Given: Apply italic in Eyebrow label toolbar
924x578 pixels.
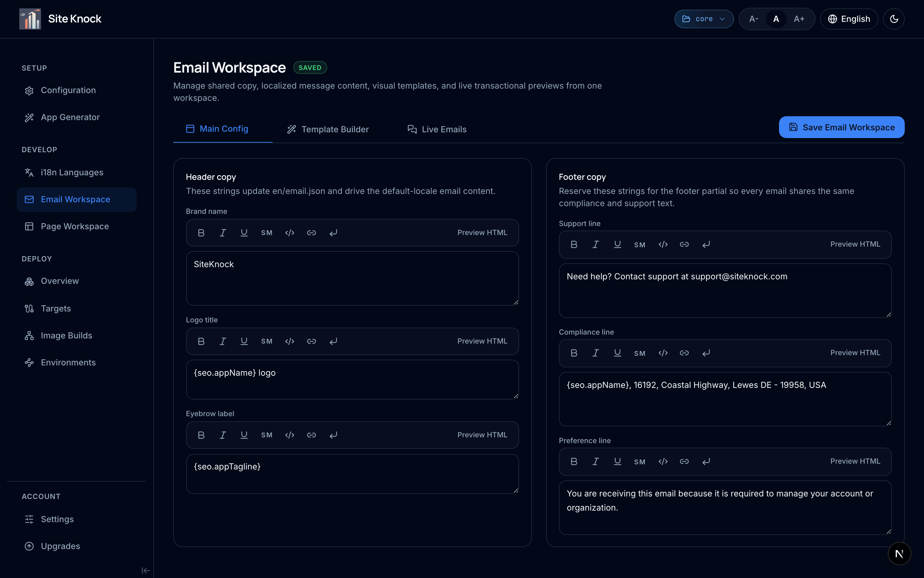Looking at the screenshot, I should pyautogui.click(x=223, y=435).
